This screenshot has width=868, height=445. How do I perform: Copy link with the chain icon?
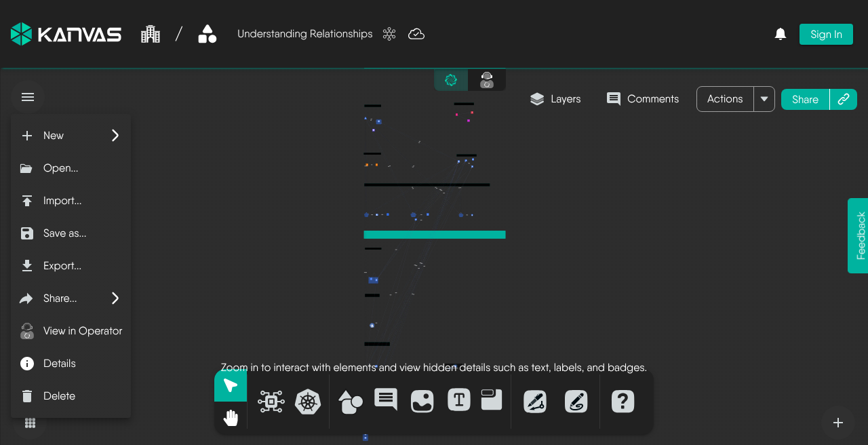click(x=844, y=99)
